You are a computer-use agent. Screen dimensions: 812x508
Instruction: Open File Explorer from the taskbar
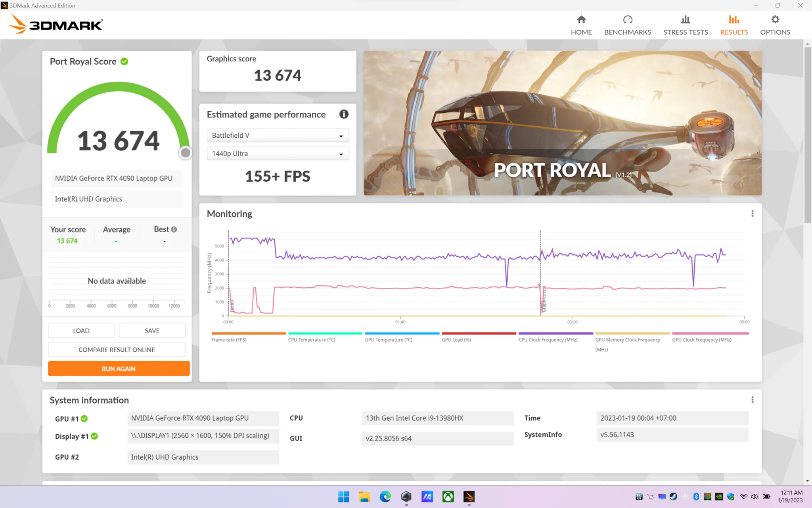364,496
